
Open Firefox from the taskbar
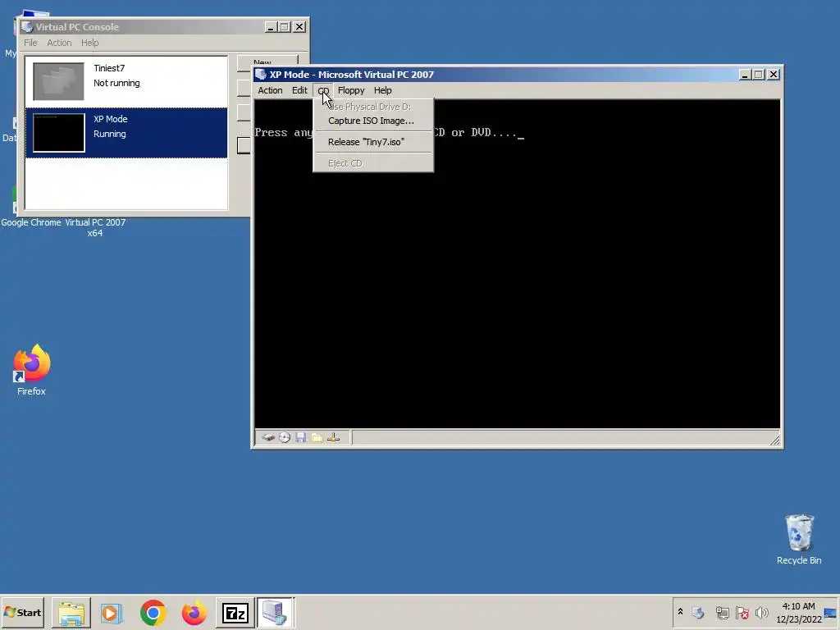(x=194, y=613)
